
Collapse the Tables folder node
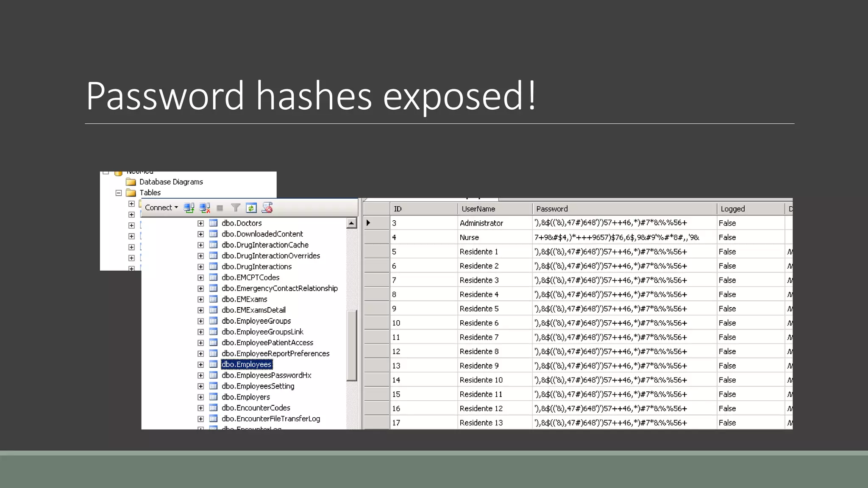coord(119,193)
